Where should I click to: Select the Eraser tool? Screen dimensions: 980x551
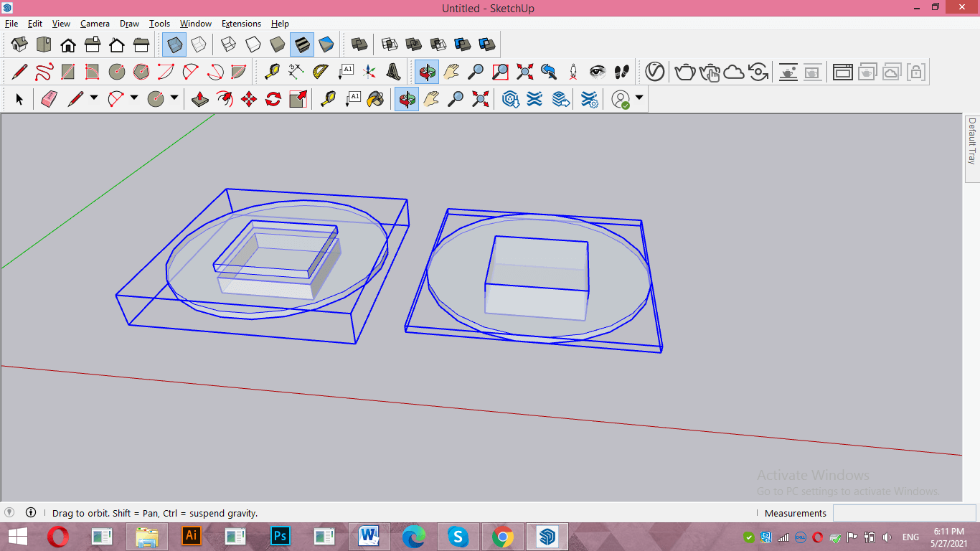[x=49, y=99]
